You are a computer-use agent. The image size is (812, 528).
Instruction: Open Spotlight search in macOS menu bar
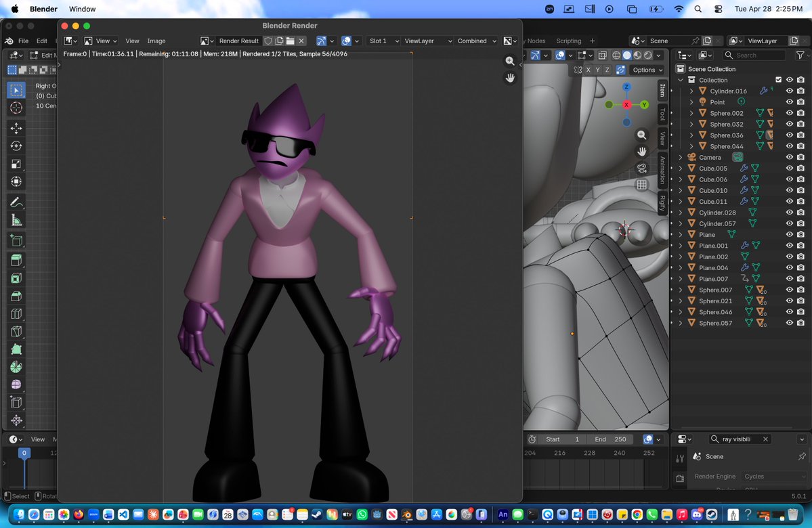[698, 9]
